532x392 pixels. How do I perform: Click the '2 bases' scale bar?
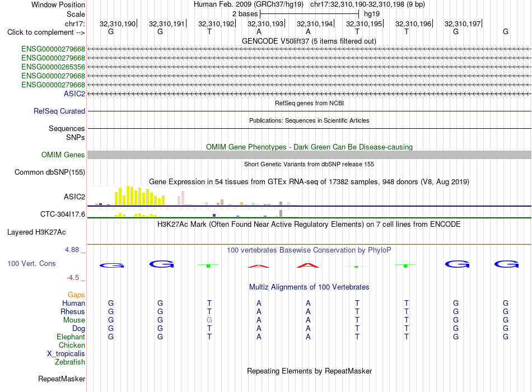[309, 14]
